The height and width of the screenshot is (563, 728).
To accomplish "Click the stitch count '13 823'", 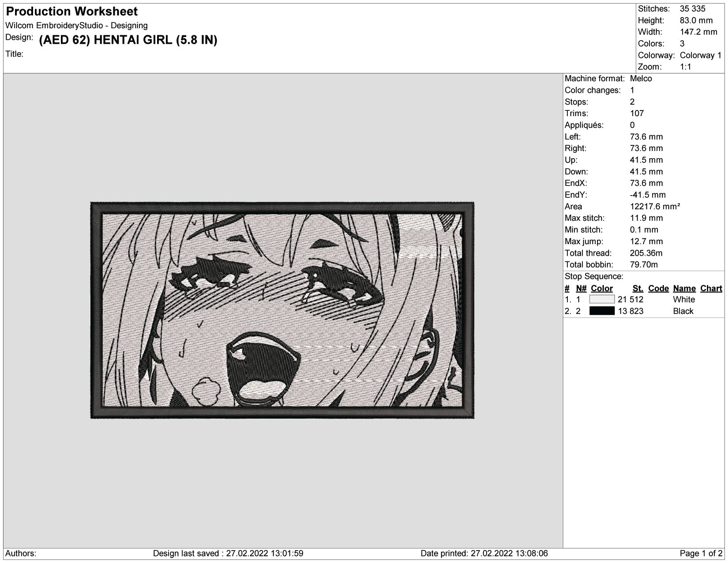I will [630, 311].
